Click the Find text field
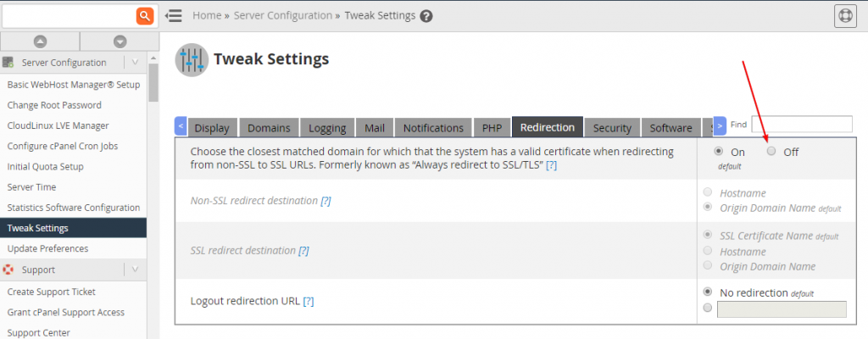Image resolution: width=868 pixels, height=339 pixels. tap(802, 124)
